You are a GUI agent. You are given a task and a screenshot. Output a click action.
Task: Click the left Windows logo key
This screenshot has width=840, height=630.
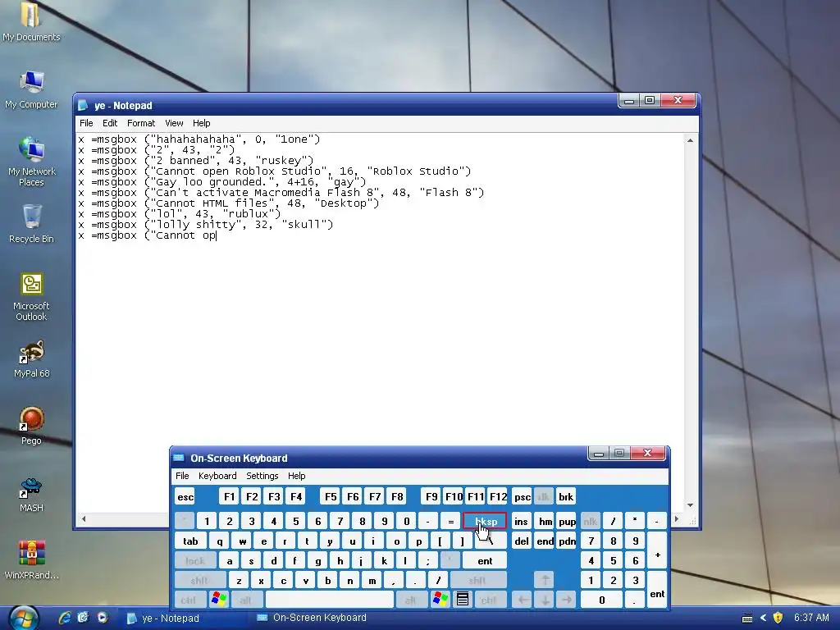(218, 600)
